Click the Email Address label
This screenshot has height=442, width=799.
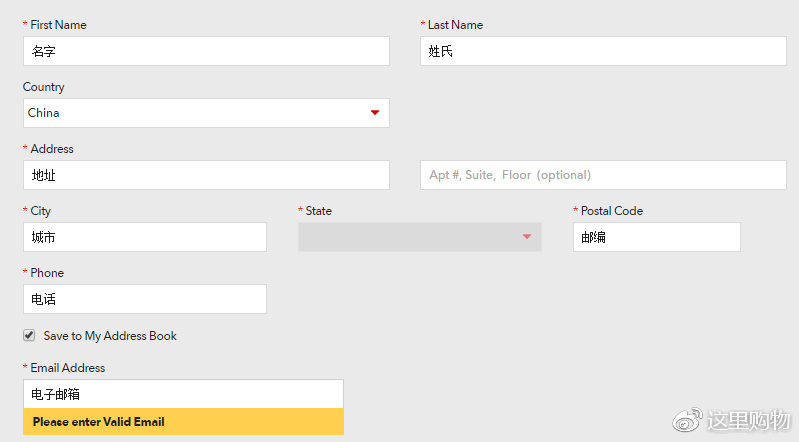tap(68, 368)
